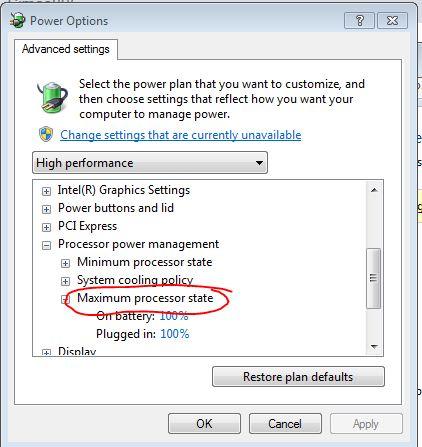Collapse Processor power management node

pos(46,246)
